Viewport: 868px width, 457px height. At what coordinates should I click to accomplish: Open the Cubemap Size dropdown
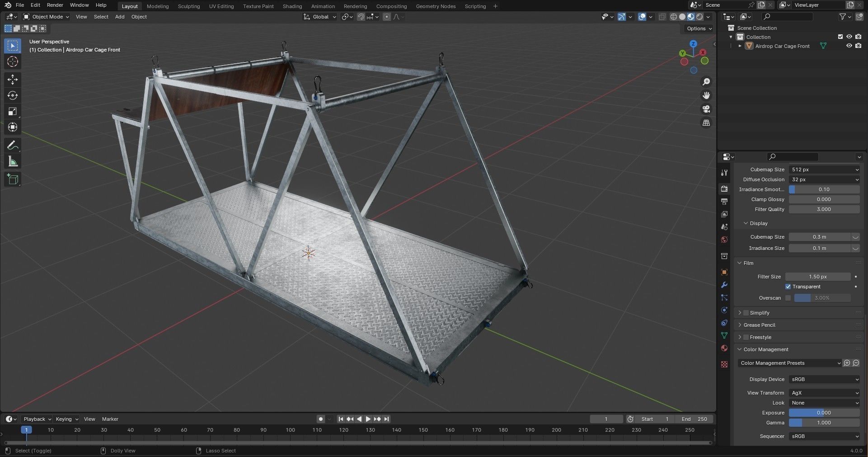tap(824, 170)
